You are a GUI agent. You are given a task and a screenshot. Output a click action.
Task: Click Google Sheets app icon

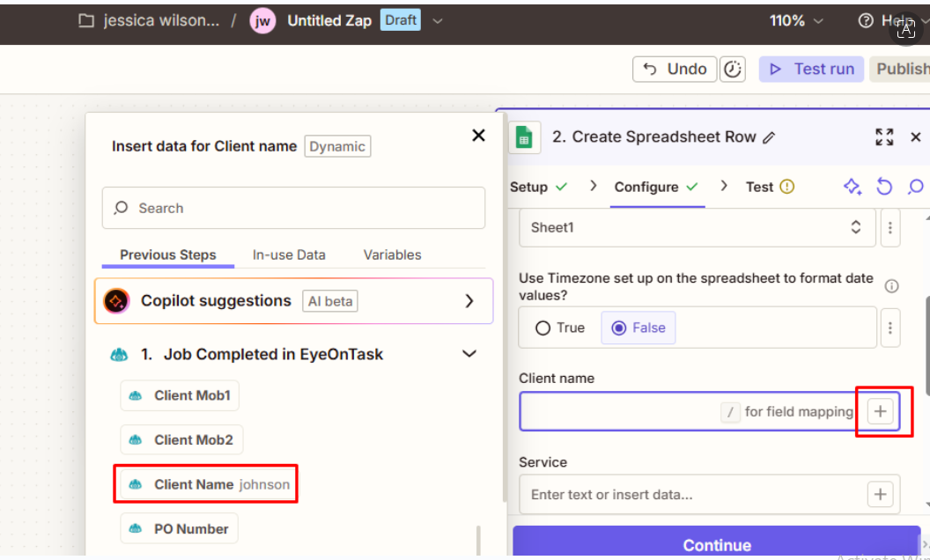click(525, 137)
